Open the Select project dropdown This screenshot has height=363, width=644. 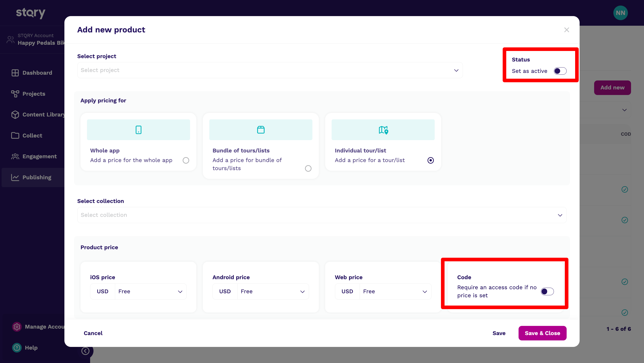(270, 70)
